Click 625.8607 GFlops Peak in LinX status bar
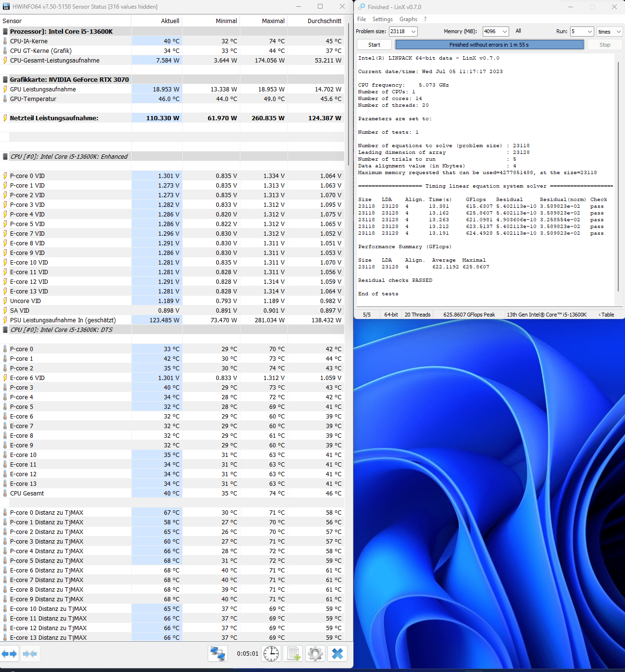 469,315
